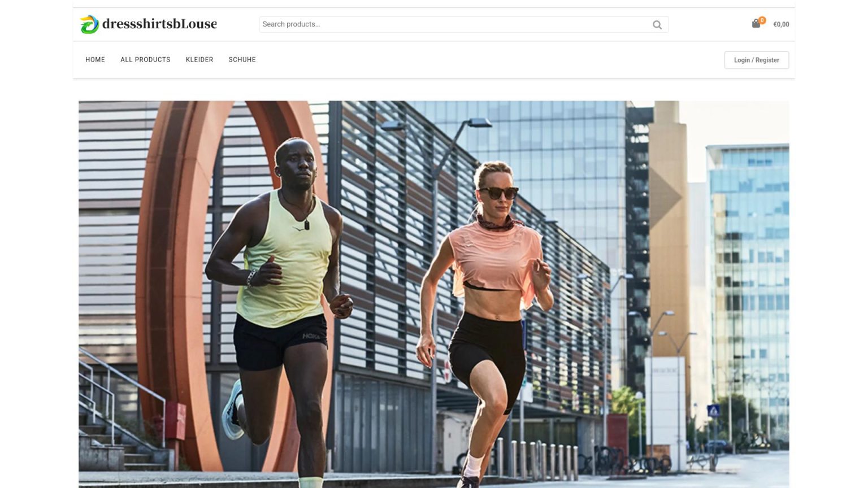Image resolution: width=868 pixels, height=488 pixels.
Task: Click the woman's sunglasses in the hero image
Action: point(498,193)
